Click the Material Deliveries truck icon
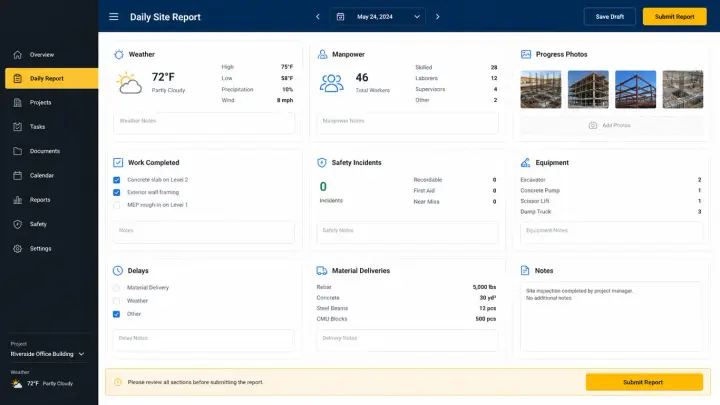The height and width of the screenshot is (405, 720). (x=322, y=270)
